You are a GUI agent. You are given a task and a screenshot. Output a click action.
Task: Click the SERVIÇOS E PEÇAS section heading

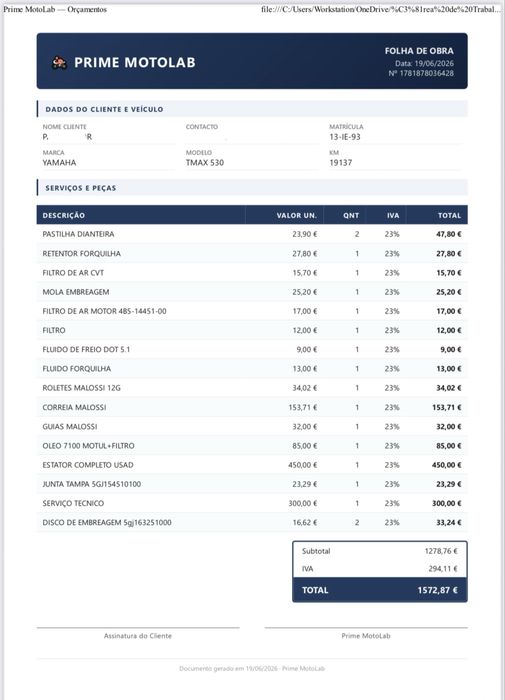click(x=80, y=188)
